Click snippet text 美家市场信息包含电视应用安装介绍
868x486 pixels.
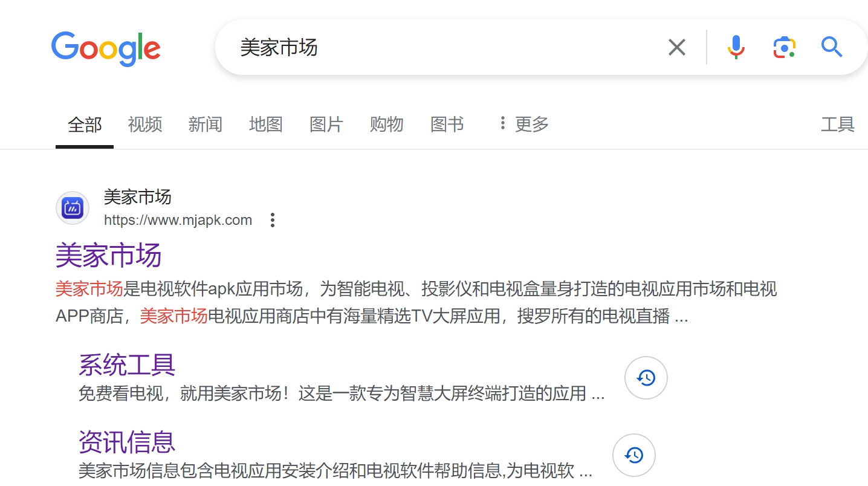point(335,471)
